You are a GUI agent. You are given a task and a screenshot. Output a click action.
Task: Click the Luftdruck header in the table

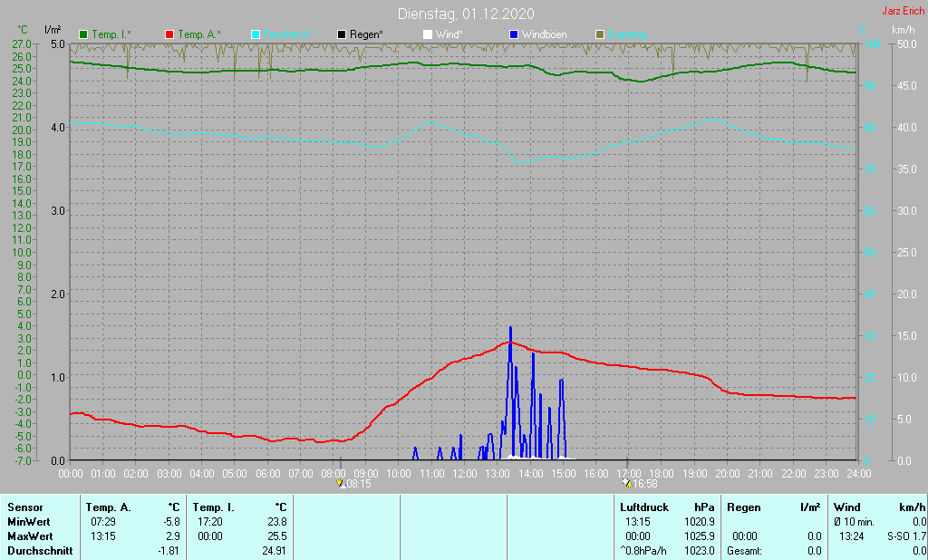pos(644,507)
